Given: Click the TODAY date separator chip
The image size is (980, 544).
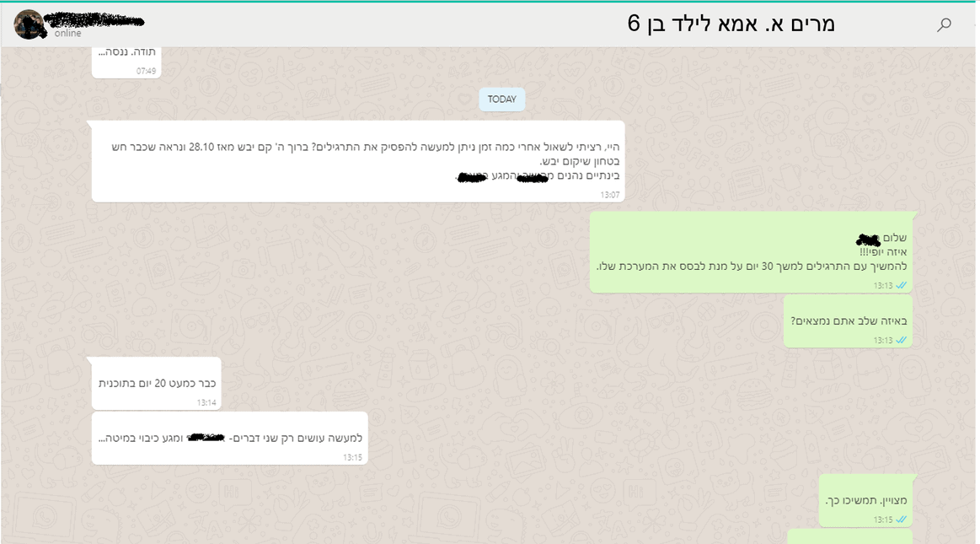Looking at the screenshot, I should point(502,100).
